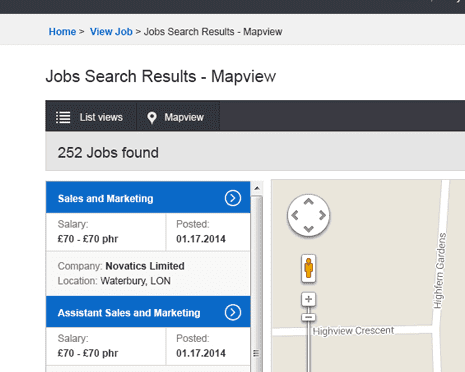Click the list icon beside List views
This screenshot has width=465, height=372.
point(63,117)
